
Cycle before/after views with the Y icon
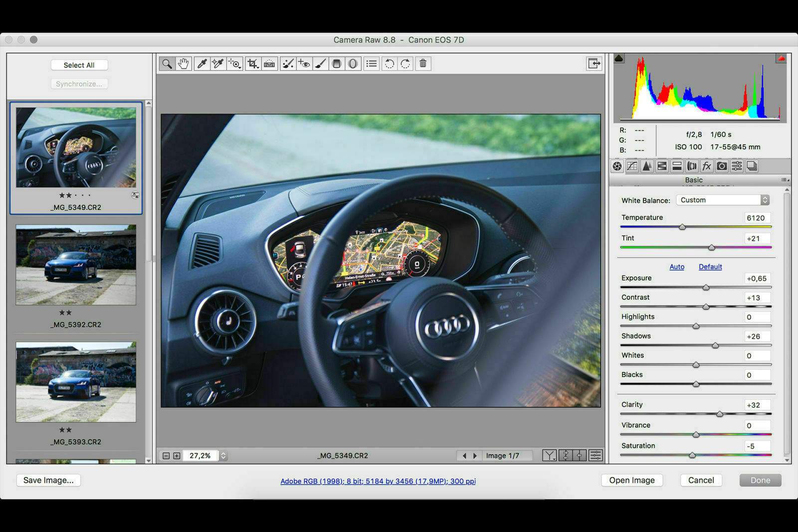pyautogui.click(x=549, y=455)
